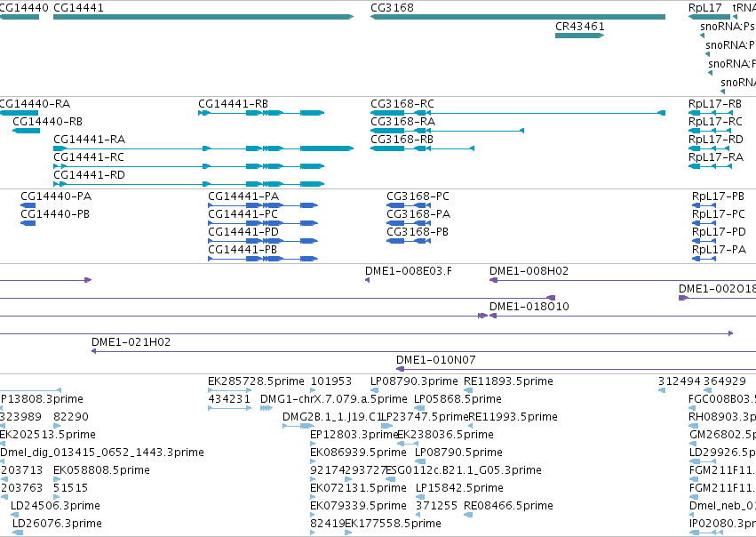Choose the CG3168-PC protein feature
The height and width of the screenshot is (537, 756).
pyautogui.click(x=409, y=205)
